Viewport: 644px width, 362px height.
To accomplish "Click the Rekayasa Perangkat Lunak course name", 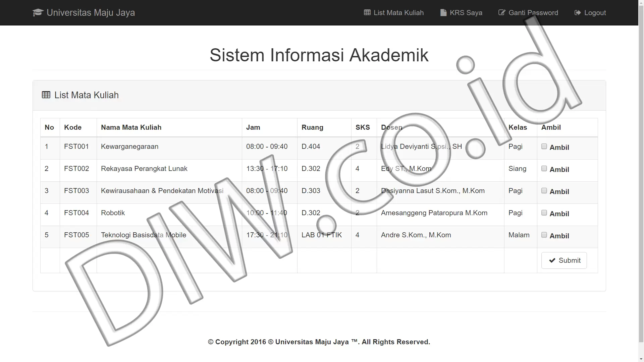I will (144, 169).
